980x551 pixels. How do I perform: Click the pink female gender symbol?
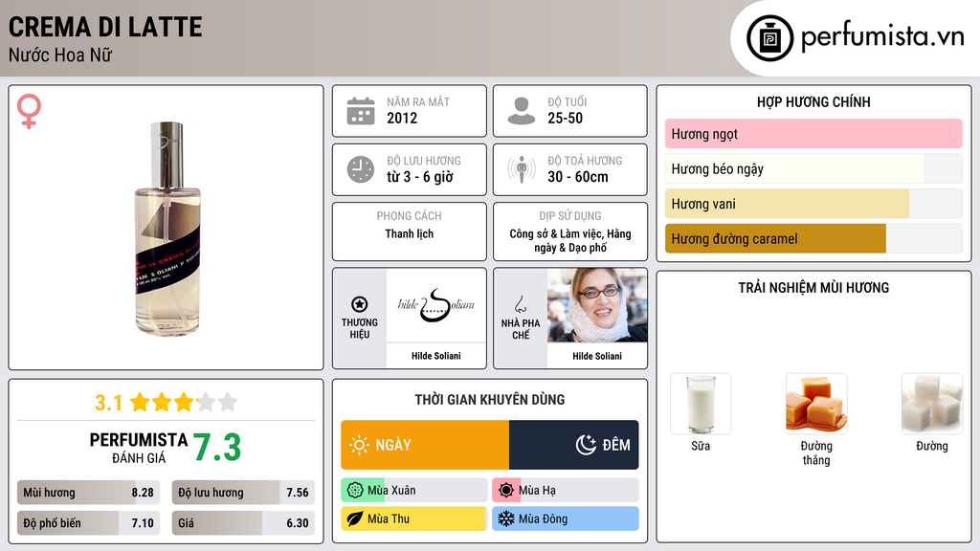[29, 111]
